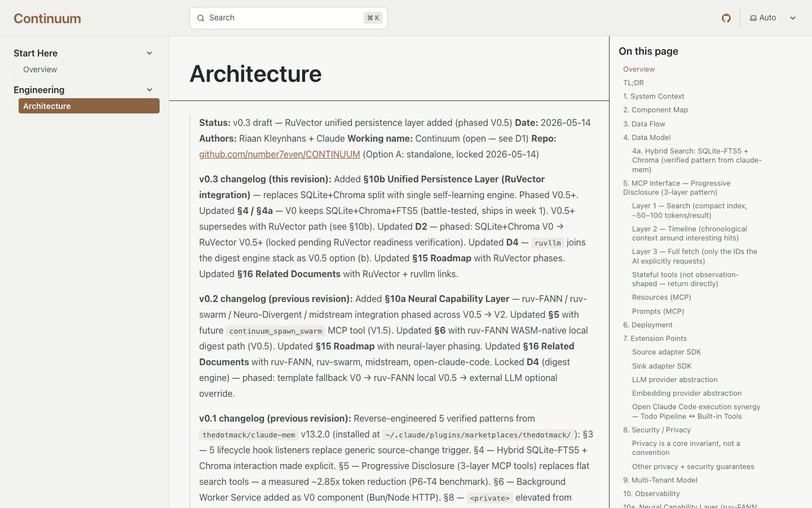Screen dimensions: 812x508
Task: Jump to LLM provider abstraction
Action: pyautogui.click(x=675, y=380)
